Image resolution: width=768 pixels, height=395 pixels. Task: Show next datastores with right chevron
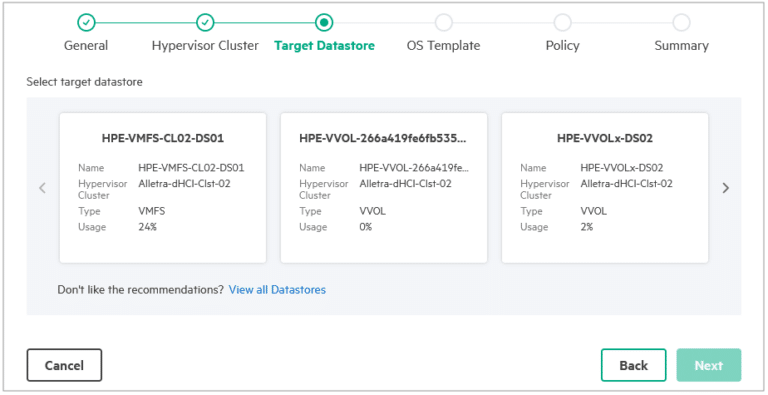[x=726, y=188]
